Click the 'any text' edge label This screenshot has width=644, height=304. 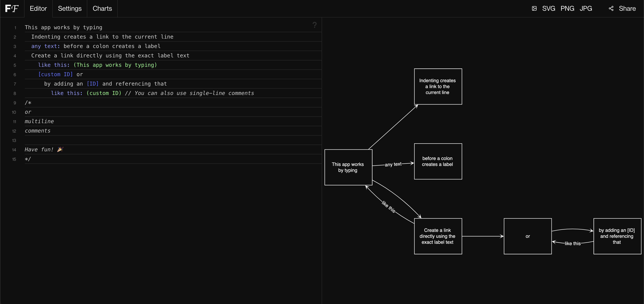393,164
